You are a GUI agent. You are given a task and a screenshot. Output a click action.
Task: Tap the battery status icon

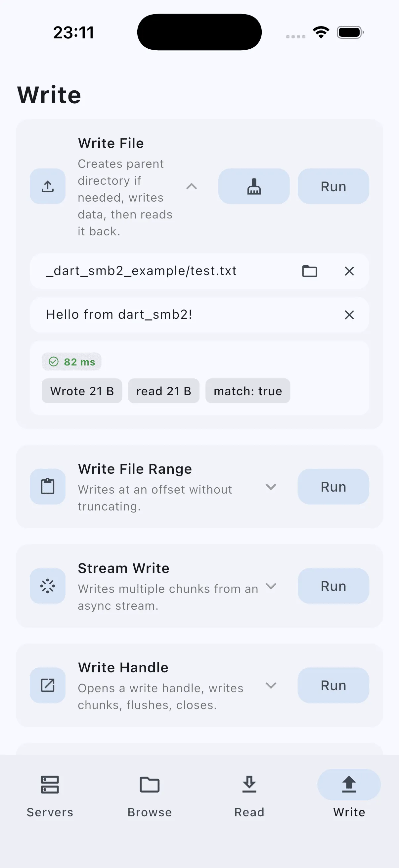[350, 32]
